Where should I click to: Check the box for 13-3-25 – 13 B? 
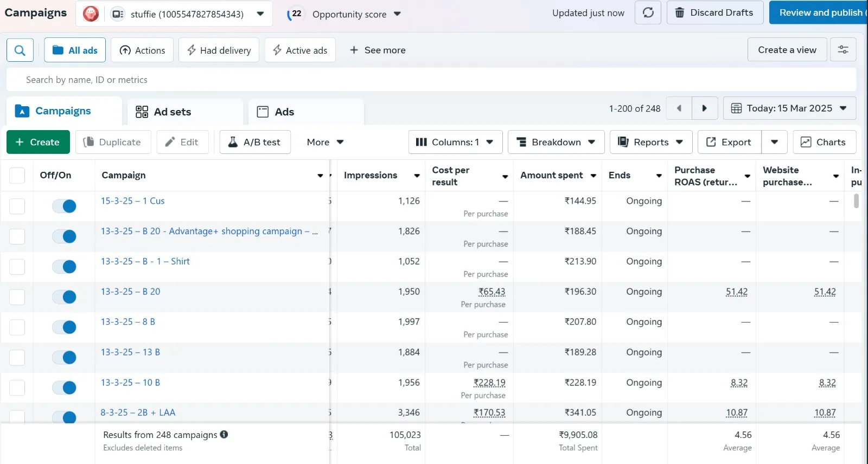[17, 357]
